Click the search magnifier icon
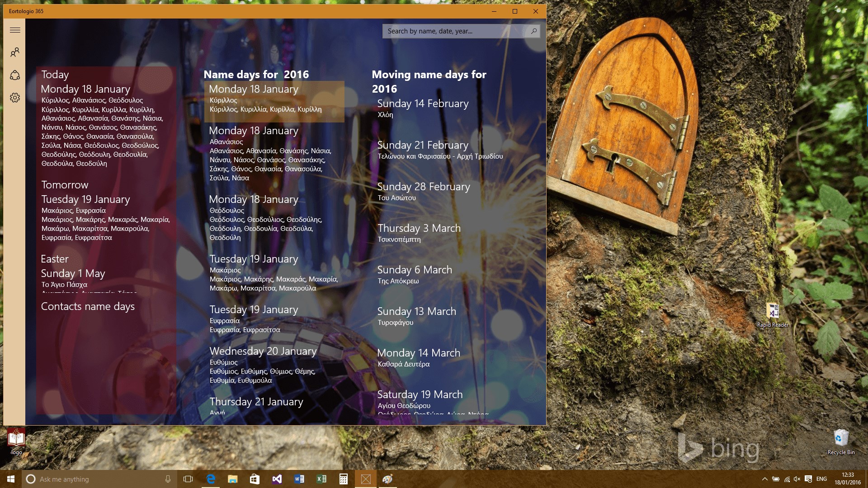This screenshot has height=488, width=868. click(x=533, y=31)
